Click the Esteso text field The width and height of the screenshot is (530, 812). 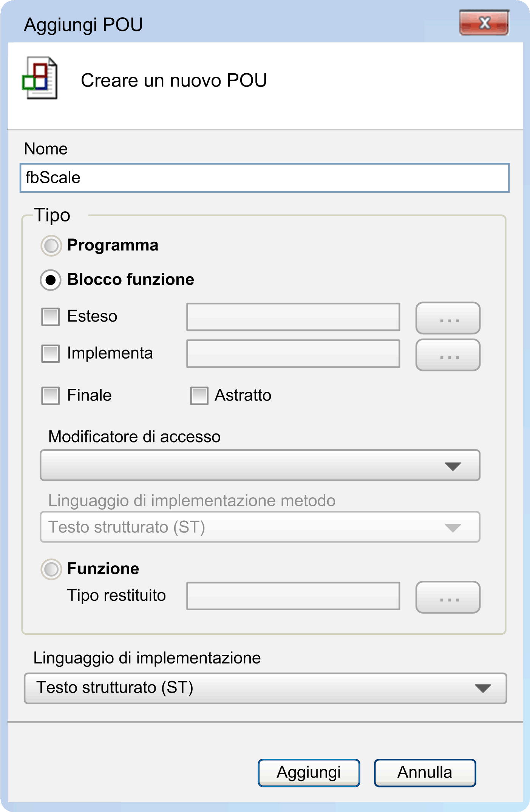[293, 317]
